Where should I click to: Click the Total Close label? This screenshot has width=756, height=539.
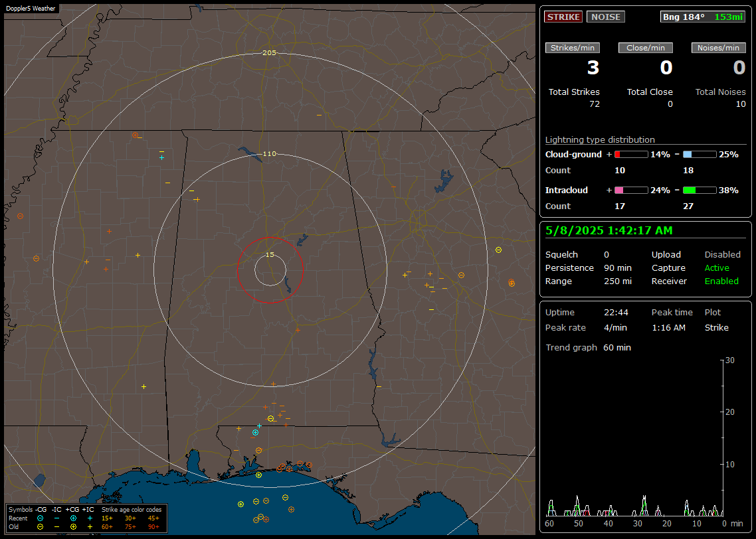coord(650,92)
